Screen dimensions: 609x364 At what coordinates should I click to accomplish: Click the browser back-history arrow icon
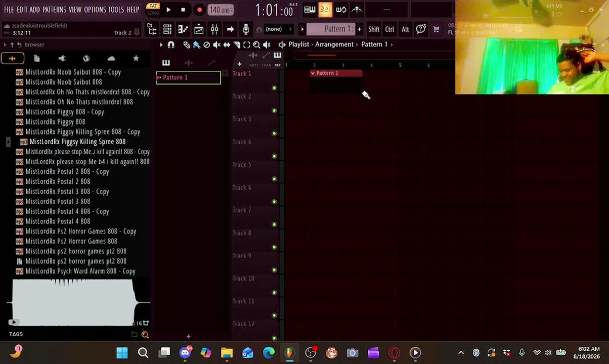[x=20, y=44]
